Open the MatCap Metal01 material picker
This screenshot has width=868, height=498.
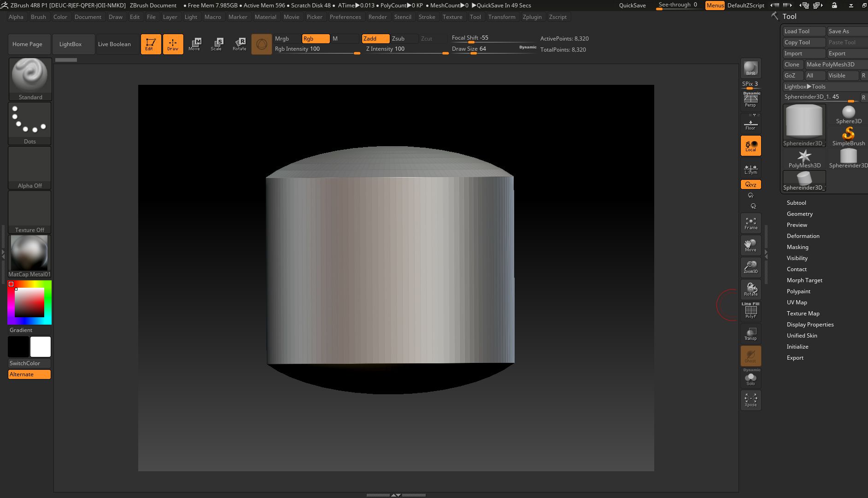[x=30, y=256]
